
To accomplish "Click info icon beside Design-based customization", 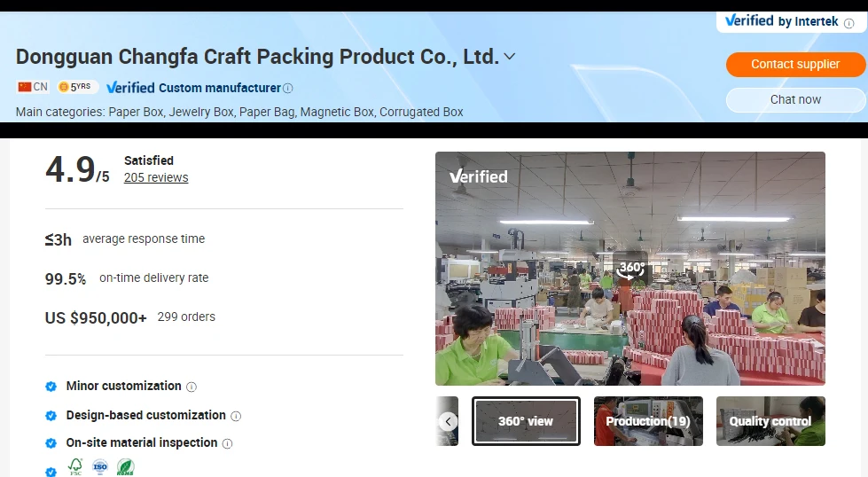I will (x=236, y=416).
